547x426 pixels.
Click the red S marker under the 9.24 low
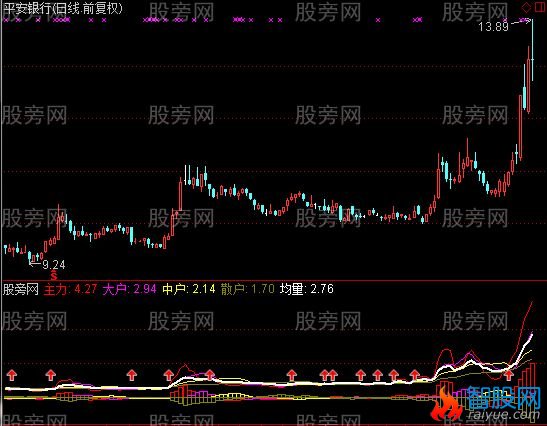pos(54,276)
